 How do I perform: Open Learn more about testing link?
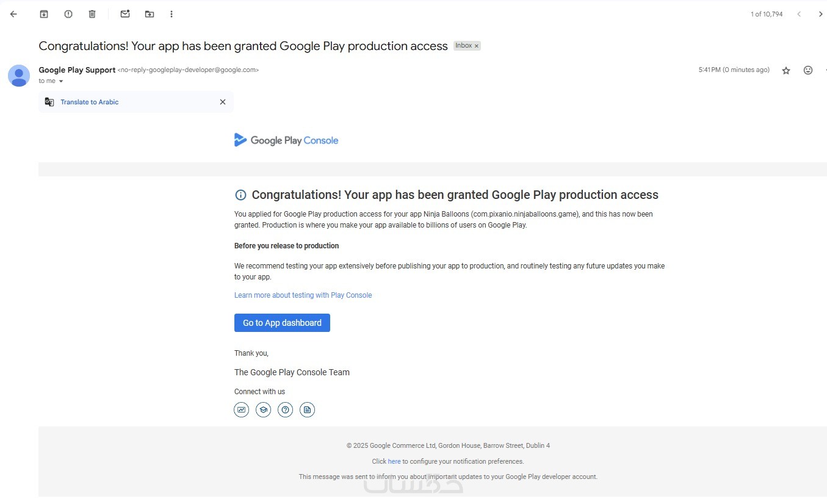303,295
